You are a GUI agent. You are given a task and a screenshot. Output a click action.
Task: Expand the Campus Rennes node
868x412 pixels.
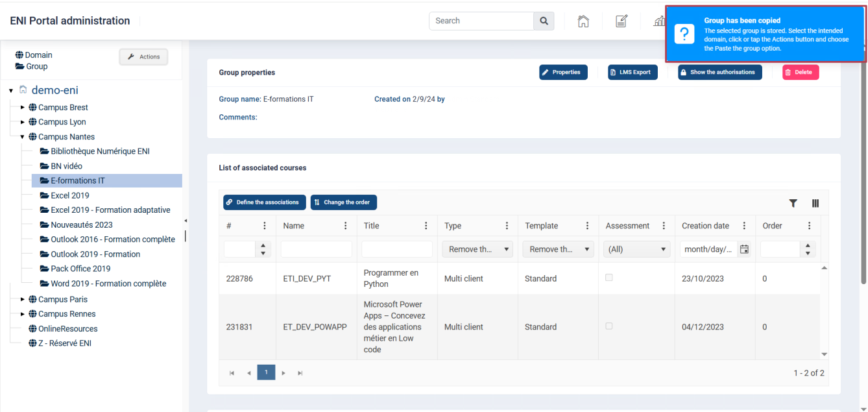(23, 314)
